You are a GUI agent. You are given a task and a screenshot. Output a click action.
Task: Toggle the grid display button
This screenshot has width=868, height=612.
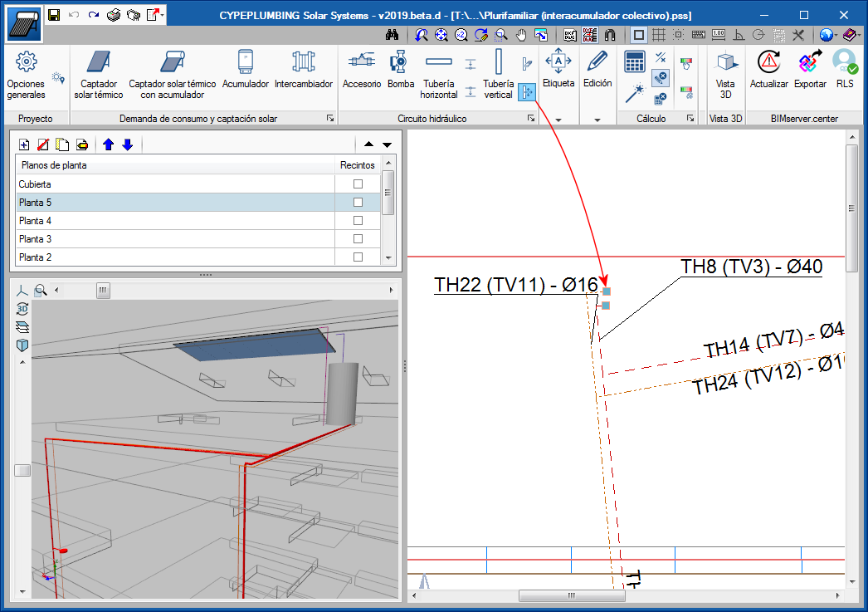point(658,36)
